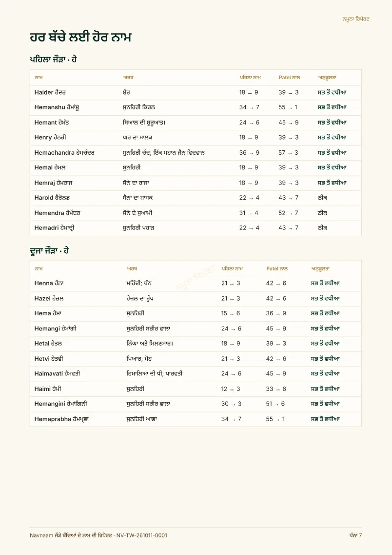The height and width of the screenshot is (555, 392).
Task: Click the Hemangini row name
Action: click(x=60, y=404)
